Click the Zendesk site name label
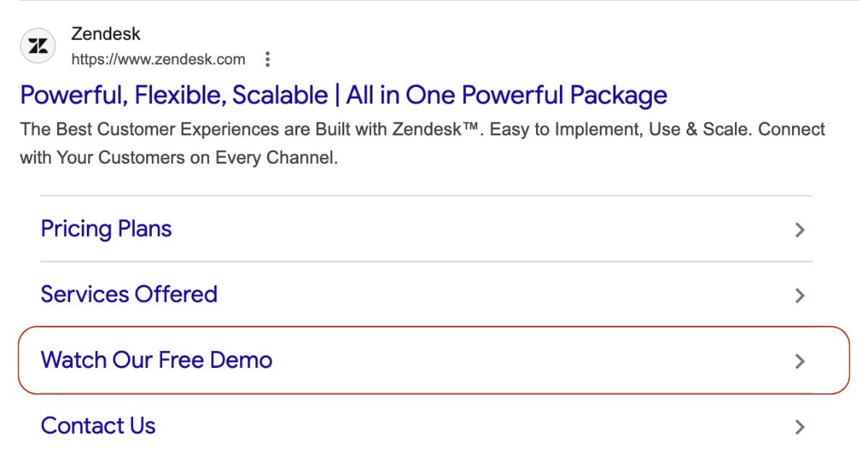The width and height of the screenshot is (868, 454). (106, 33)
